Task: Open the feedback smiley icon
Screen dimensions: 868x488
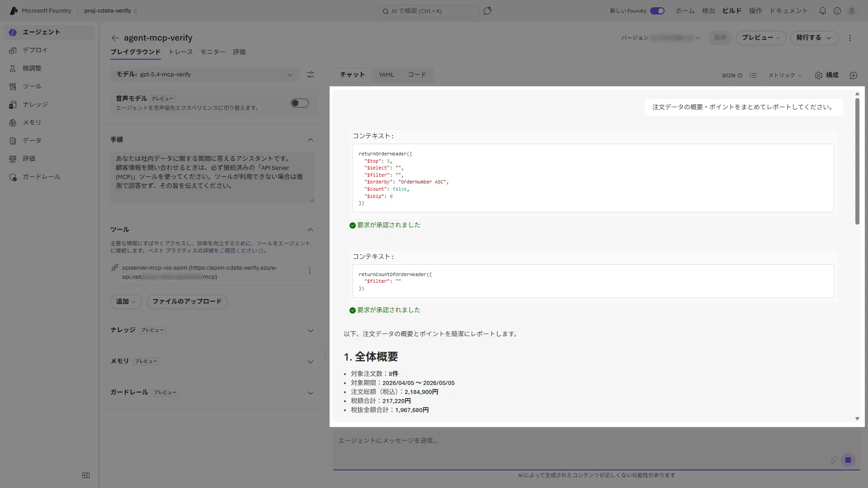Action: [837, 11]
